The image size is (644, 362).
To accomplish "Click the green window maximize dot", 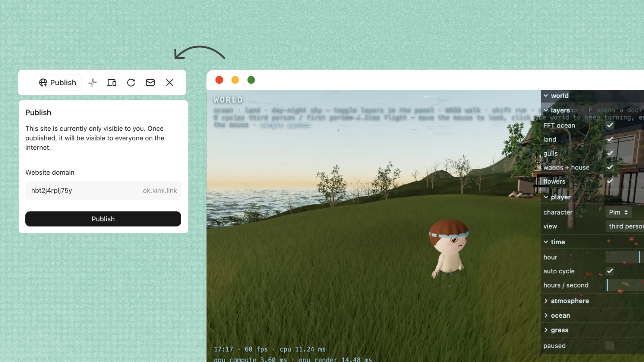I will [251, 80].
